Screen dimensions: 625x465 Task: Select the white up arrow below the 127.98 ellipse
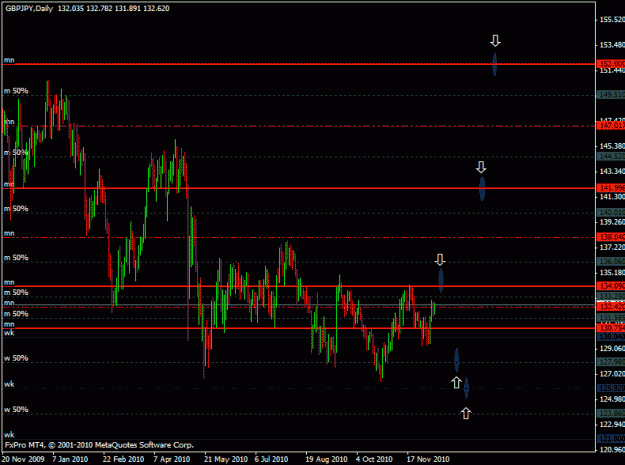456,383
